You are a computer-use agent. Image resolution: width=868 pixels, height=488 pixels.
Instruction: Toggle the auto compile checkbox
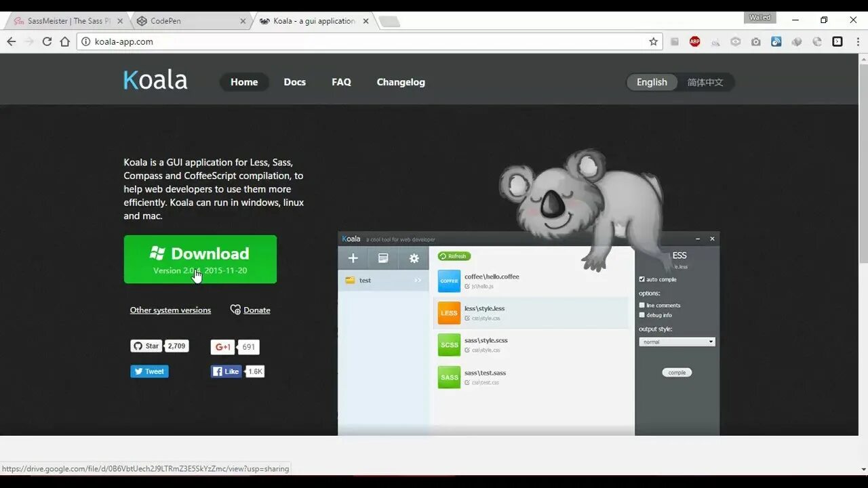point(642,279)
